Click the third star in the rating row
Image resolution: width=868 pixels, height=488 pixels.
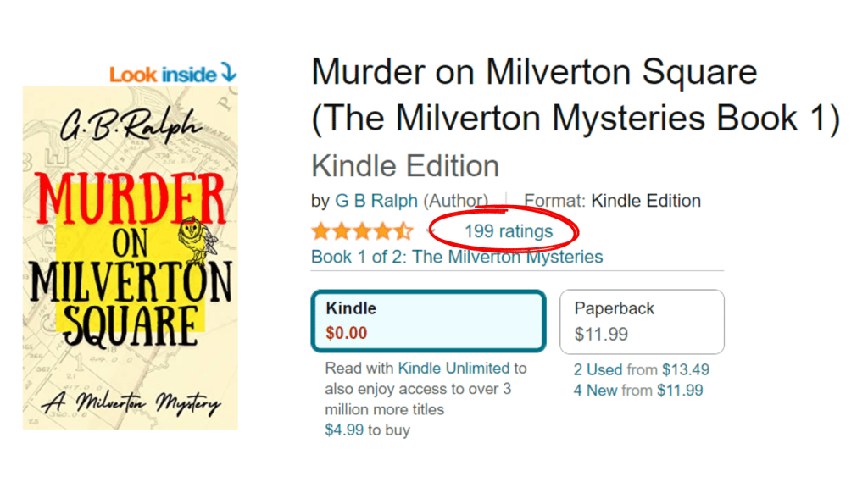pos(362,230)
